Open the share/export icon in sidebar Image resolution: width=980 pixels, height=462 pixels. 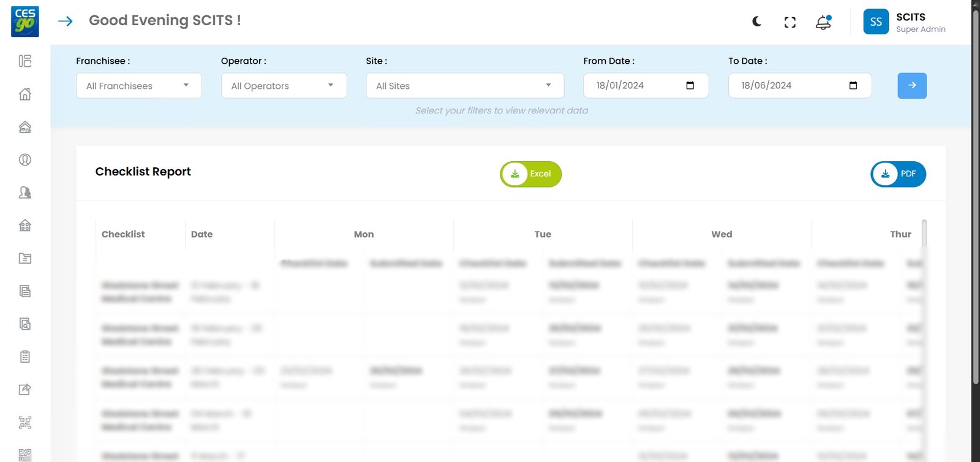25,389
